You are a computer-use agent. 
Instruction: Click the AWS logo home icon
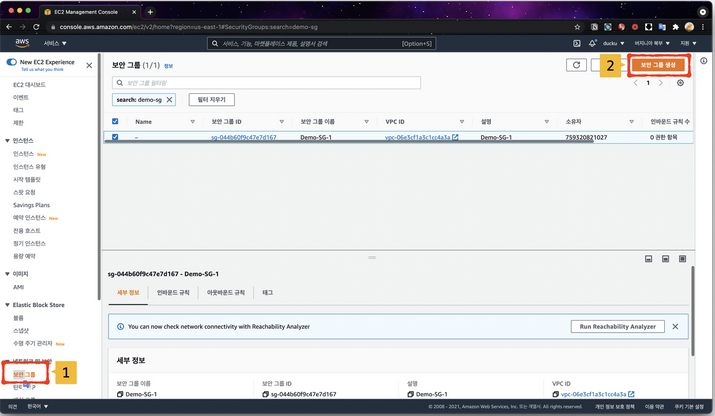coord(20,43)
